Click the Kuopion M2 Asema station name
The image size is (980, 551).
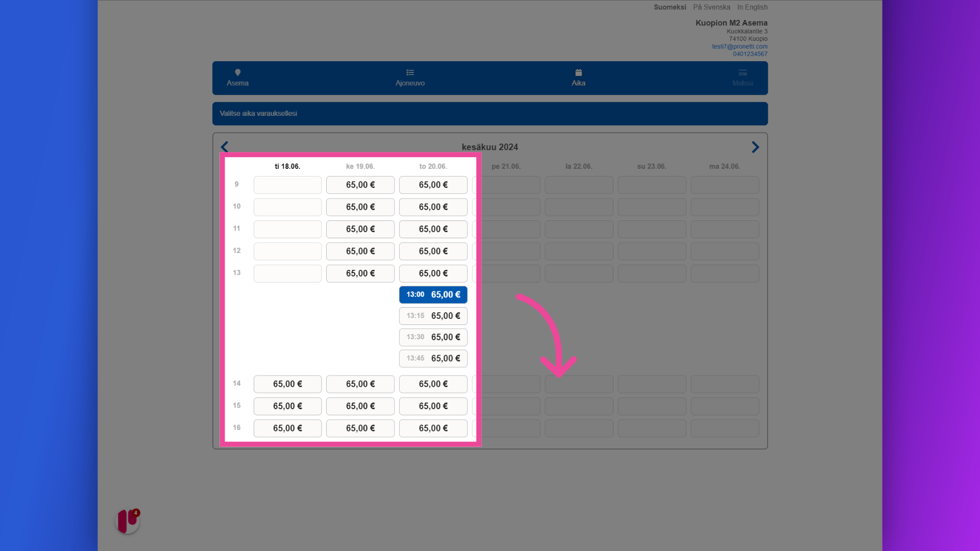(731, 23)
